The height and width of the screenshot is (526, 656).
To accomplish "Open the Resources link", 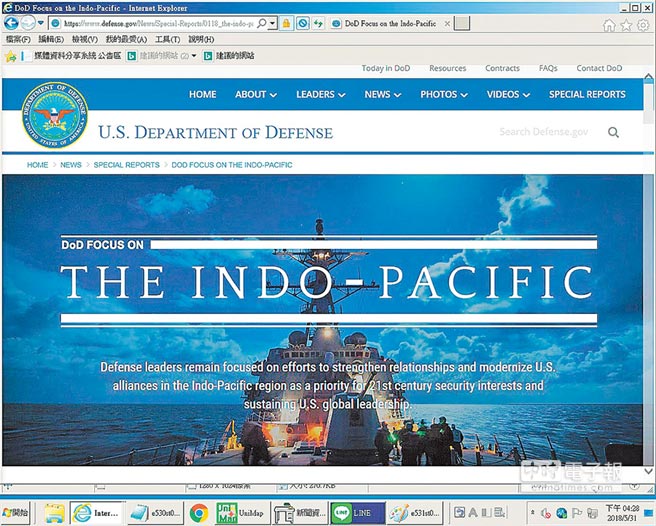I will [448, 68].
